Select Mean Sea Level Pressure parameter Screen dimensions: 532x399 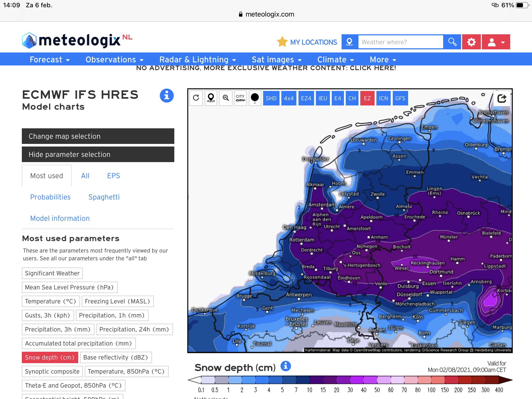click(70, 287)
